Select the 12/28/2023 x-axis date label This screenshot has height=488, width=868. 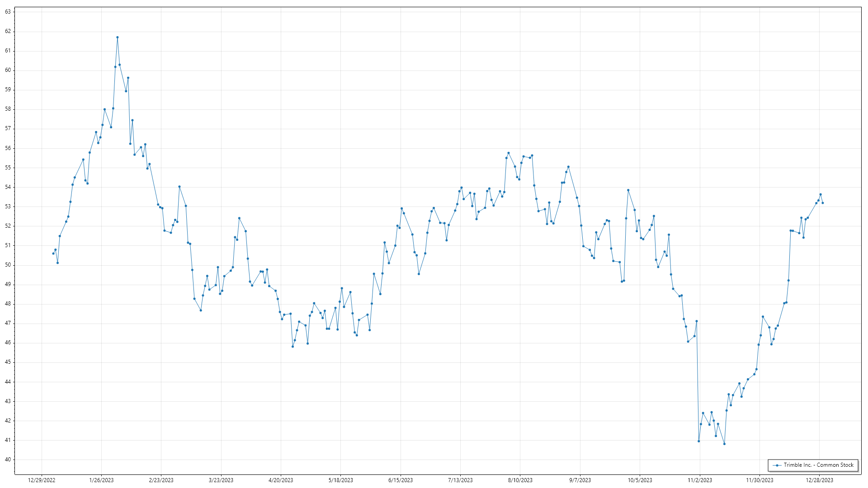(819, 480)
